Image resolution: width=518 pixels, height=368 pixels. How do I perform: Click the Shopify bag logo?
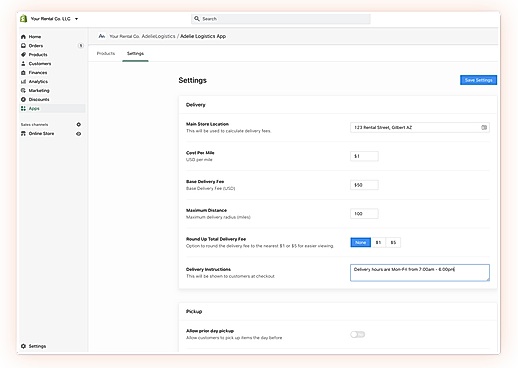click(23, 19)
